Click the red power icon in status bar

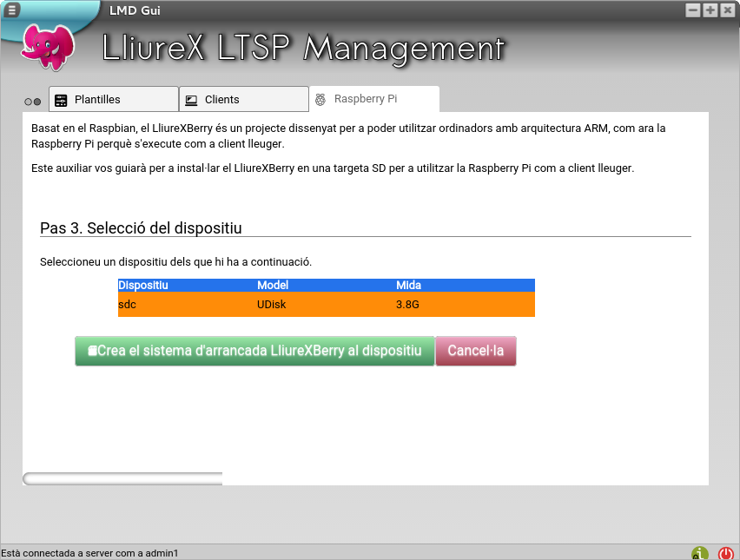(x=726, y=553)
